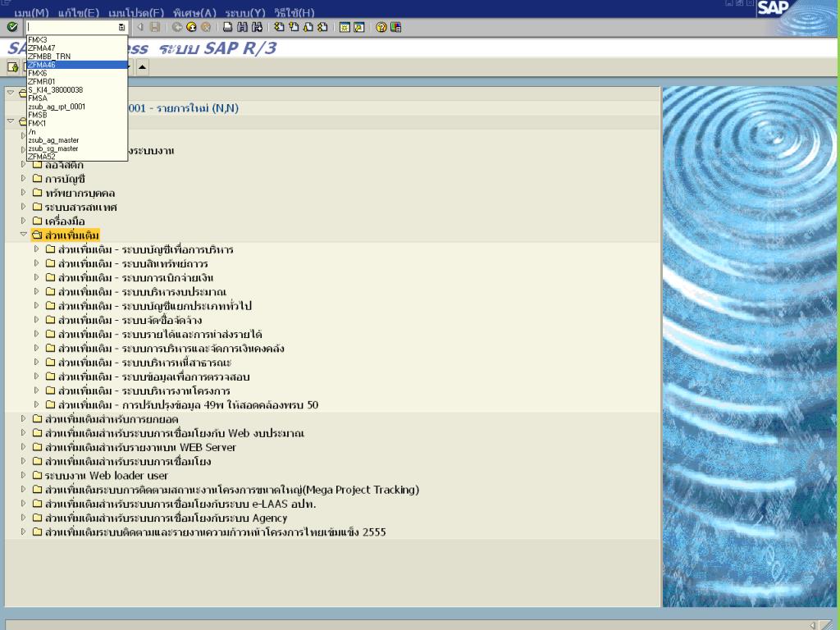840x630 pixels.
Task: Expand ส่วนเพิ่มเติม - ระบบจัดซื้อจัดจ้าง node
Action: [36, 320]
